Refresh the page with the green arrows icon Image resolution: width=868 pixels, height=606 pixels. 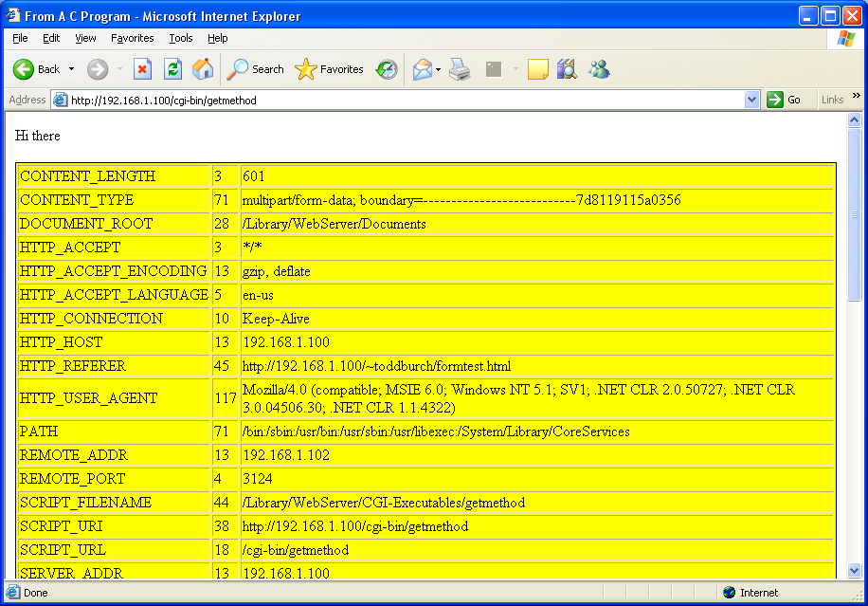click(172, 69)
